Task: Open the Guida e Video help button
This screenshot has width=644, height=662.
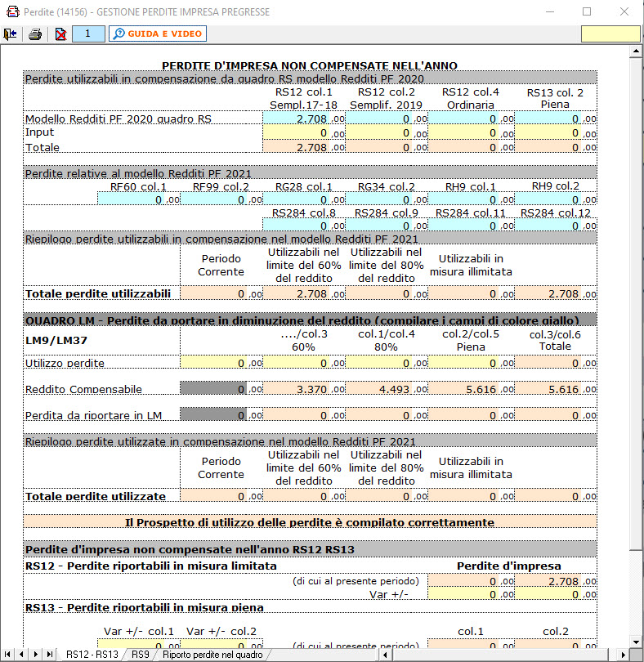Action: pos(158,34)
